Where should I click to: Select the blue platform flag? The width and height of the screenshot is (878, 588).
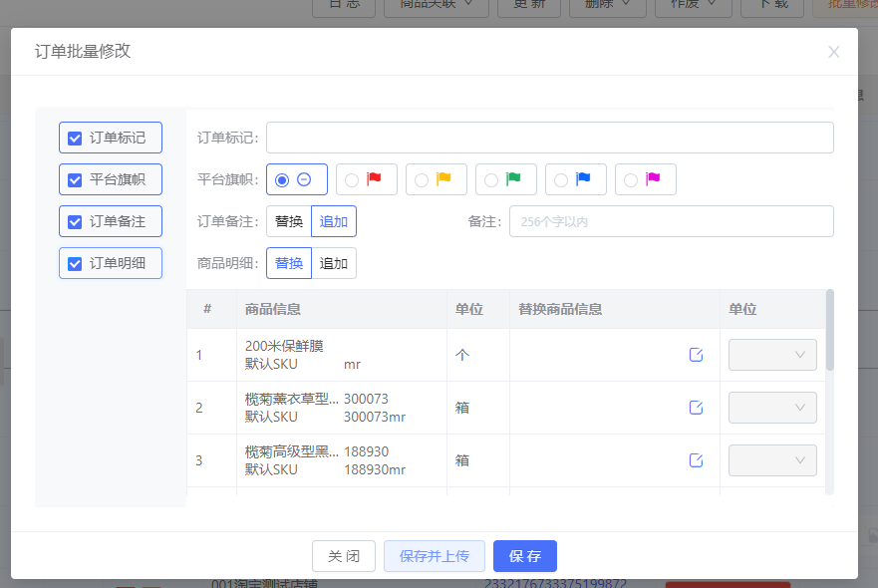576,179
